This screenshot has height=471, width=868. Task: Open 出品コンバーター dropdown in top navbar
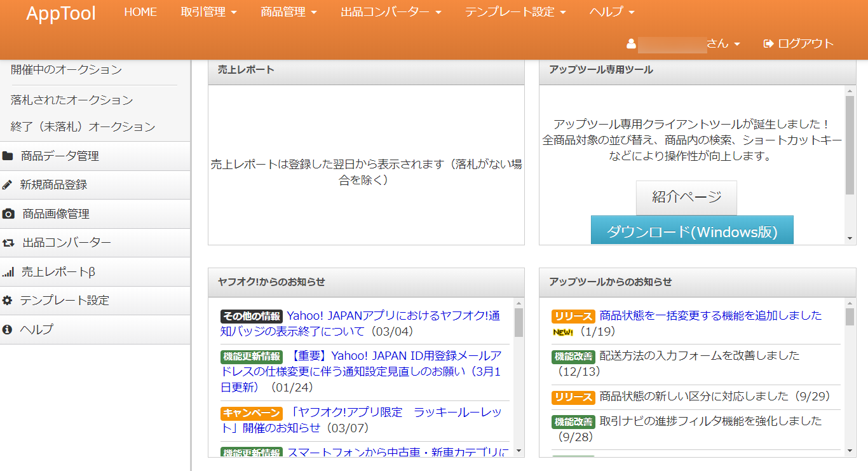(391, 12)
